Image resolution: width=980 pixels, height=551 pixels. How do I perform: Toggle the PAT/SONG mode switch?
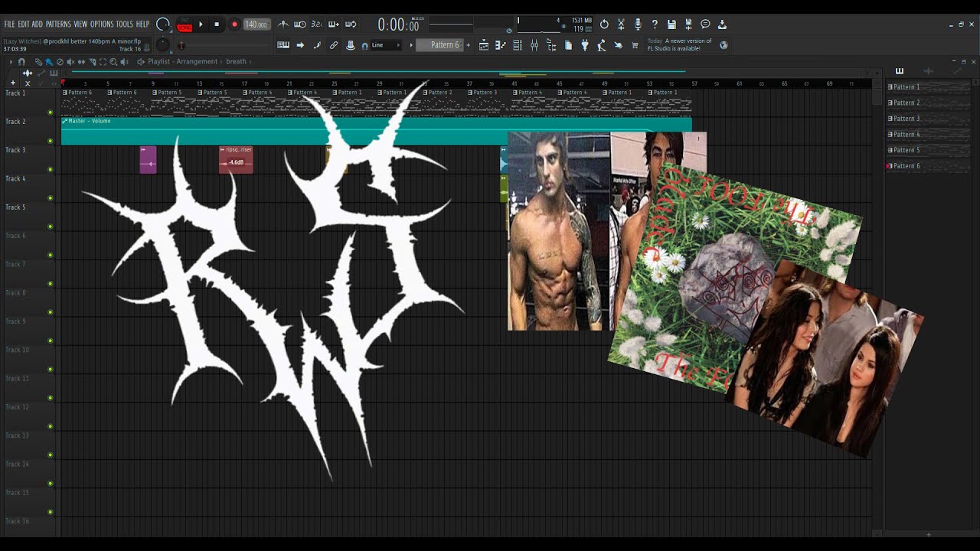[x=185, y=24]
